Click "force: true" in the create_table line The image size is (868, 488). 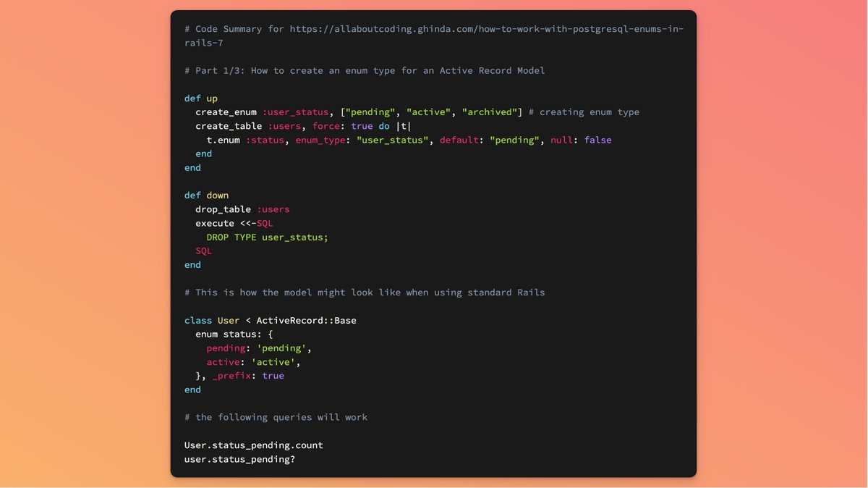click(343, 126)
